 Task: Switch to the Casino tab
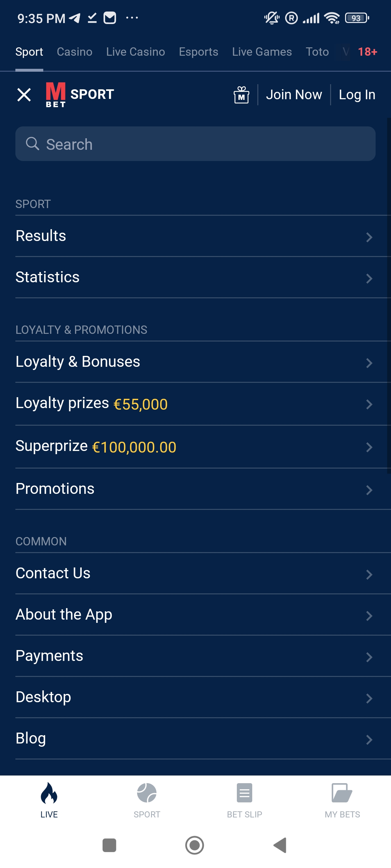75,52
